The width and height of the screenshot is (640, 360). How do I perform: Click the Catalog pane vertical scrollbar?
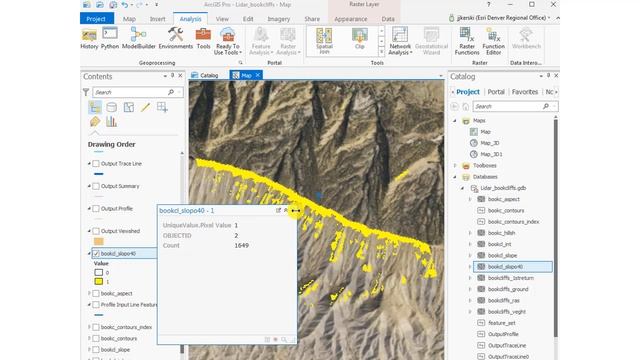[x=555, y=227]
